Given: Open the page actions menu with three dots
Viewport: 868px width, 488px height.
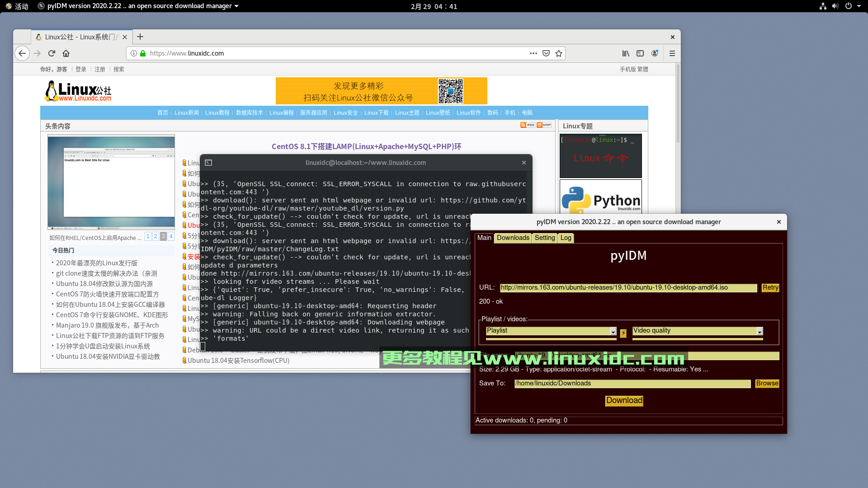Looking at the screenshot, I should coord(533,53).
